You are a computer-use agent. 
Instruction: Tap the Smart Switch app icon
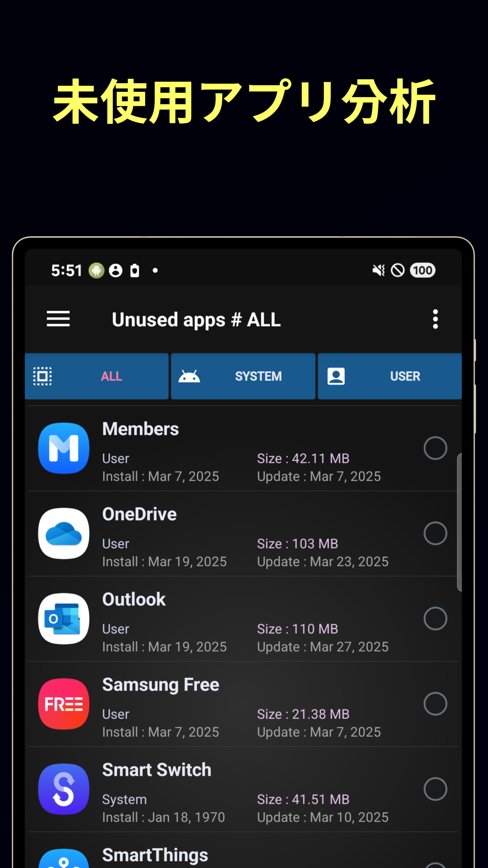pyautogui.click(x=64, y=789)
